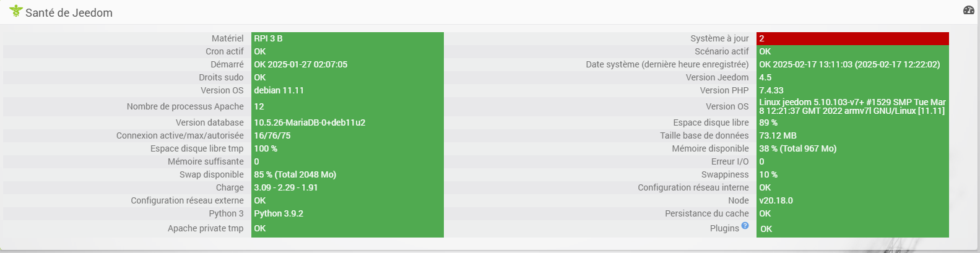Viewport: 980px width, 253px height.
Task: Click the Linux jeedom kernel version text
Action: point(852,106)
